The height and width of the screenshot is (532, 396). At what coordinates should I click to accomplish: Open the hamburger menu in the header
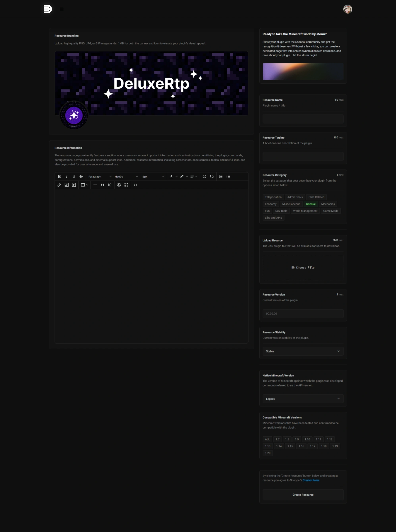(62, 9)
